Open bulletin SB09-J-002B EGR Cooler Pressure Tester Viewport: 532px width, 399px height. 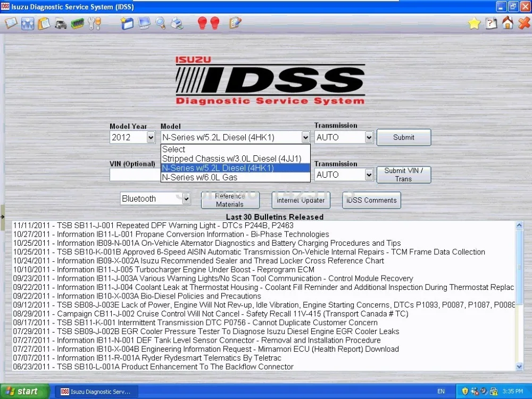pos(206,331)
